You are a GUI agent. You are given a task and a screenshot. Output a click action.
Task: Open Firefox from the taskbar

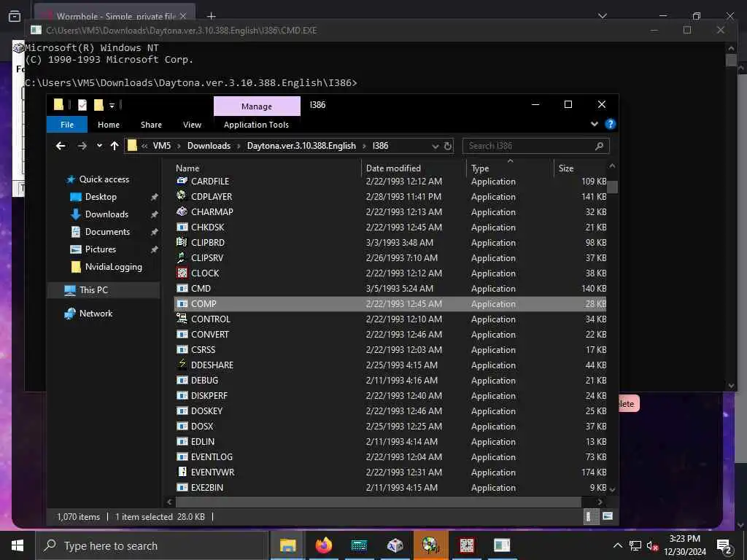pyautogui.click(x=323, y=545)
